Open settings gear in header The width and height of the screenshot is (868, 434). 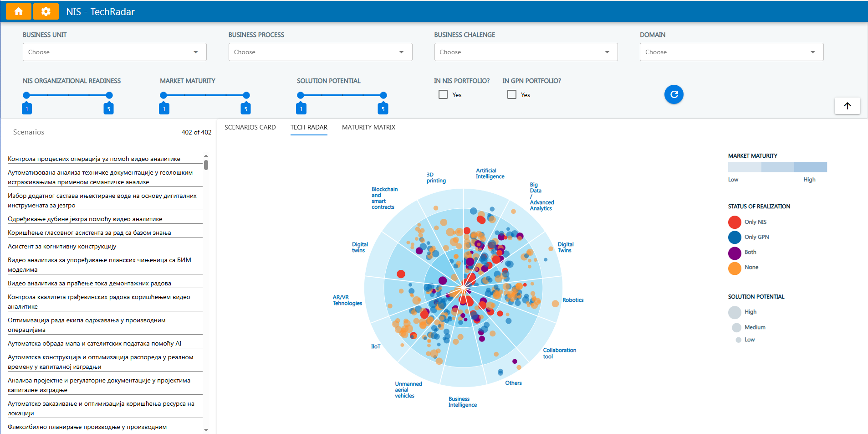(x=46, y=11)
